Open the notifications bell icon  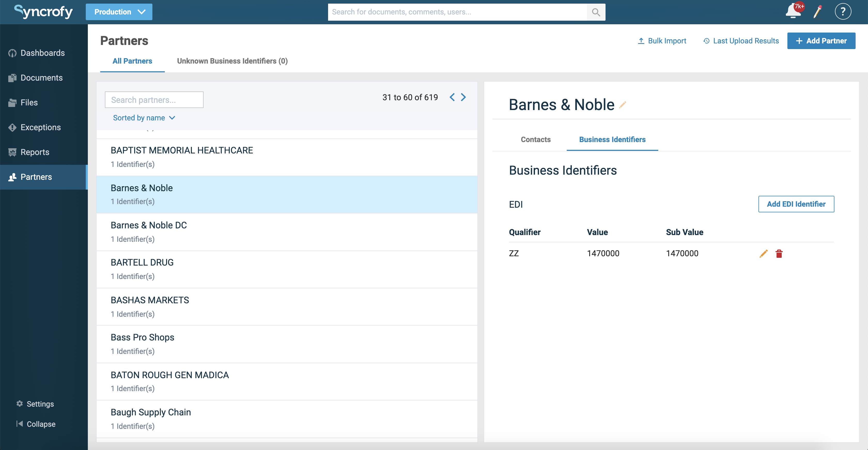(793, 12)
